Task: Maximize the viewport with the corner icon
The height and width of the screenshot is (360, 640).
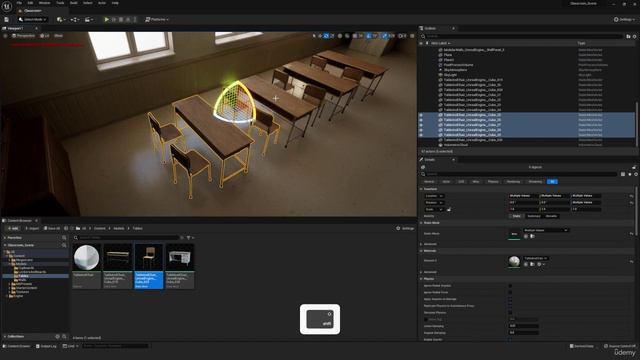Action: coord(412,36)
